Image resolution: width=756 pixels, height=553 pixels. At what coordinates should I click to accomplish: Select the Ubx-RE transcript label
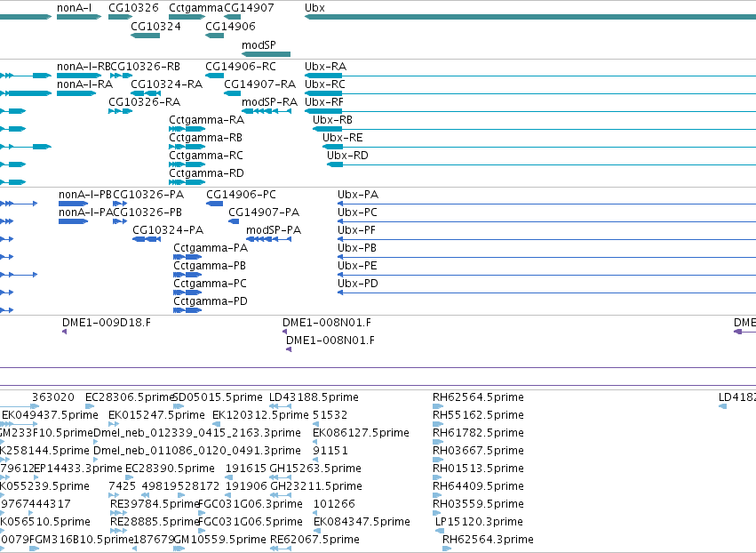click(343, 138)
